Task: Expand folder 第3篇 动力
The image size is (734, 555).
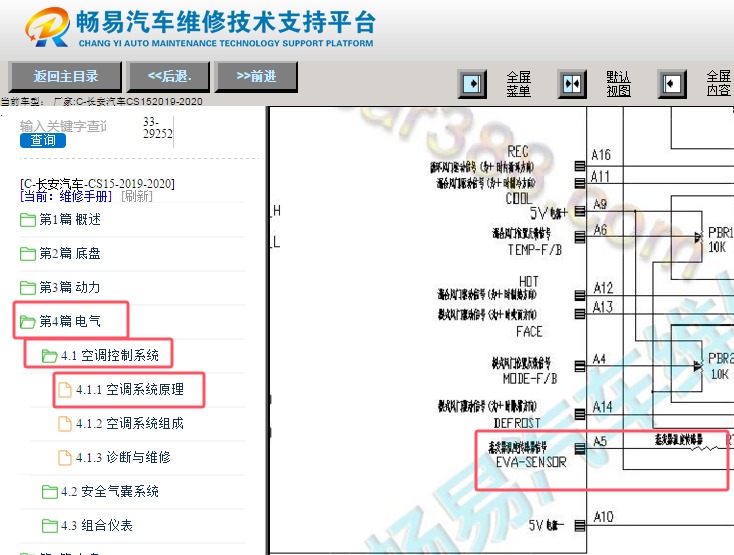Action: (x=70, y=287)
